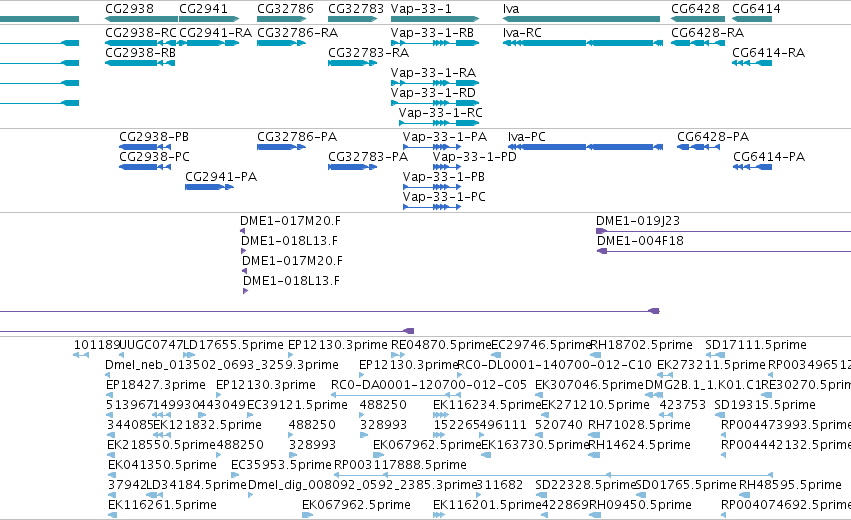Open EST EK163730.5prime label

[x=535, y=445]
